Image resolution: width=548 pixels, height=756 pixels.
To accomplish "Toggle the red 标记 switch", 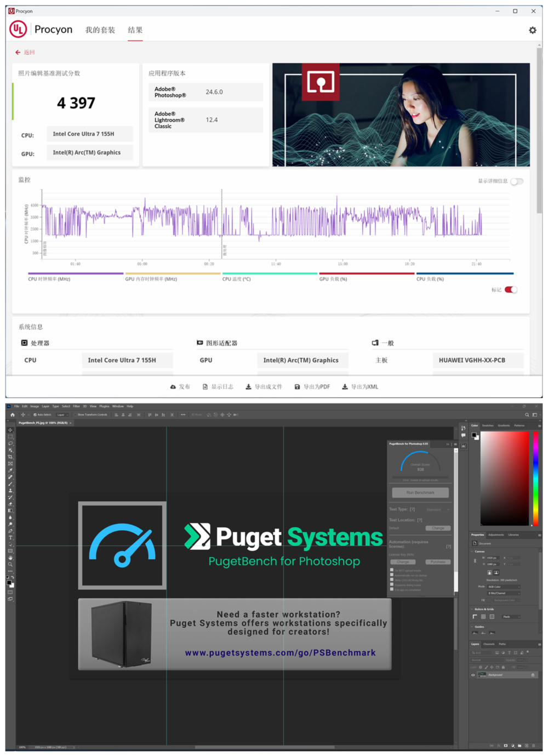I will [511, 290].
